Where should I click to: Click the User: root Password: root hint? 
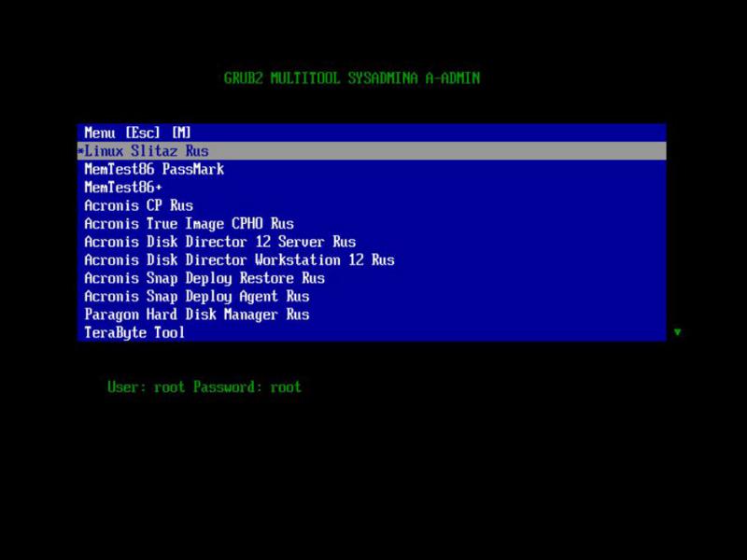(x=204, y=386)
